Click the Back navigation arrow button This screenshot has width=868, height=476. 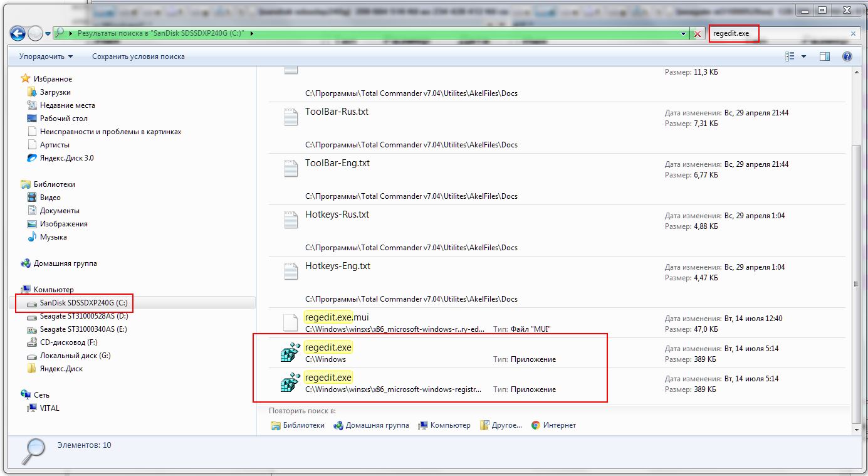[18, 33]
